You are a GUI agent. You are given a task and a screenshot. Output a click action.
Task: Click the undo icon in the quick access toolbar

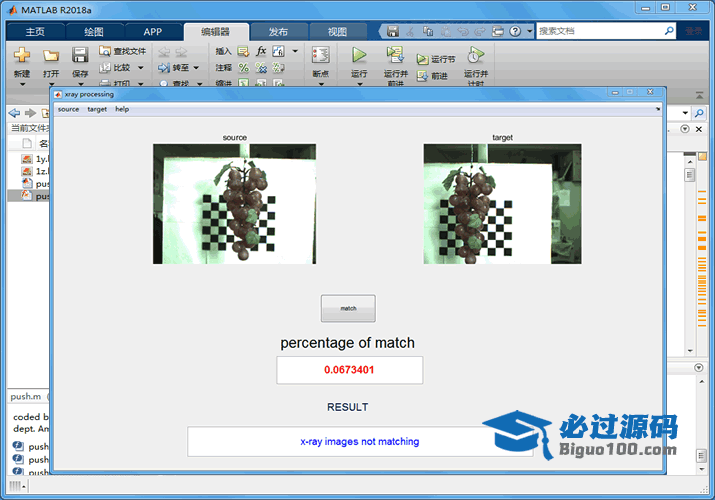[x=463, y=31]
